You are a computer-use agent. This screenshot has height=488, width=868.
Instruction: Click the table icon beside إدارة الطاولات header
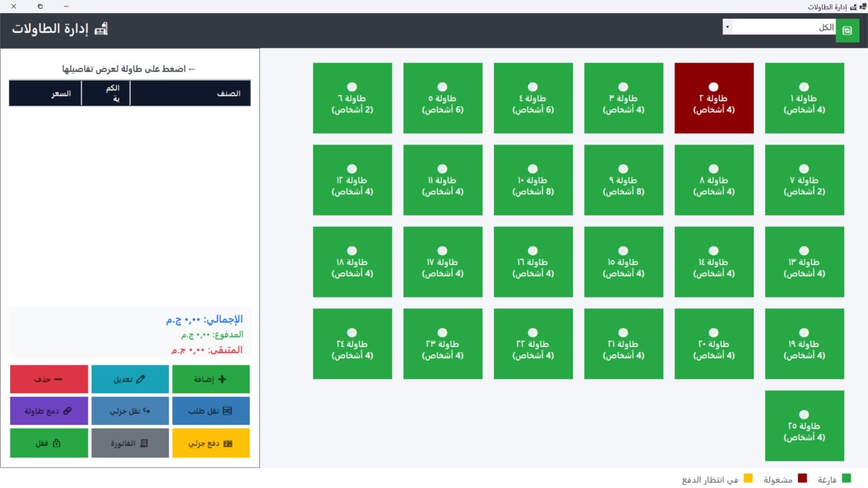click(101, 29)
